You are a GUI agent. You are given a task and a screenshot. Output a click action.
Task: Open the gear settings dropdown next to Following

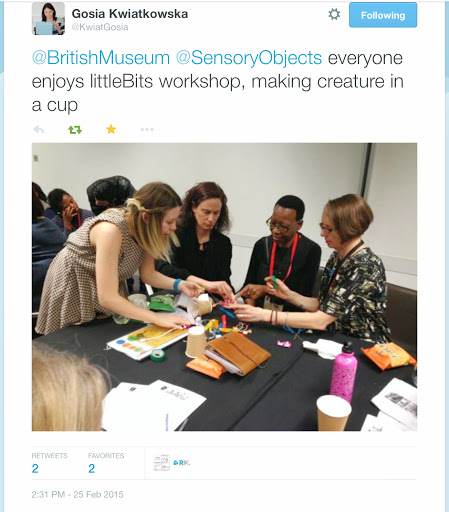[x=334, y=14]
